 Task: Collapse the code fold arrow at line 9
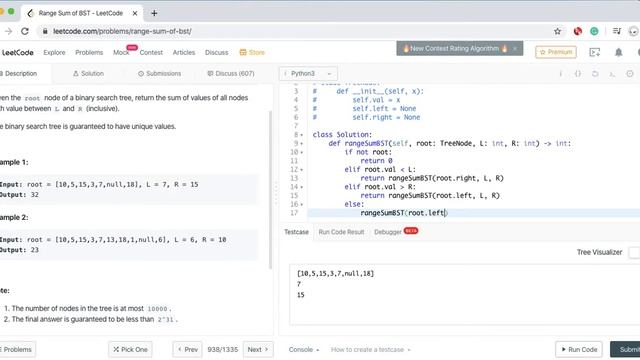coord(302,143)
